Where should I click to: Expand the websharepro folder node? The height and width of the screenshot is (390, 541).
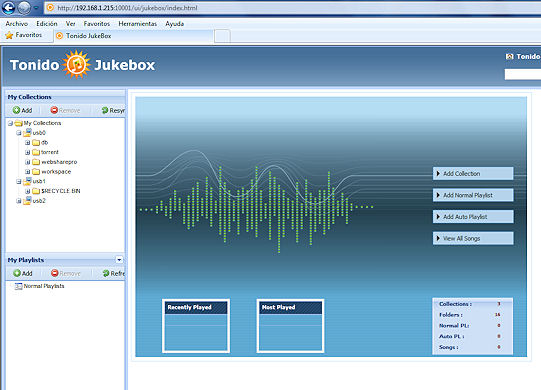(28, 162)
